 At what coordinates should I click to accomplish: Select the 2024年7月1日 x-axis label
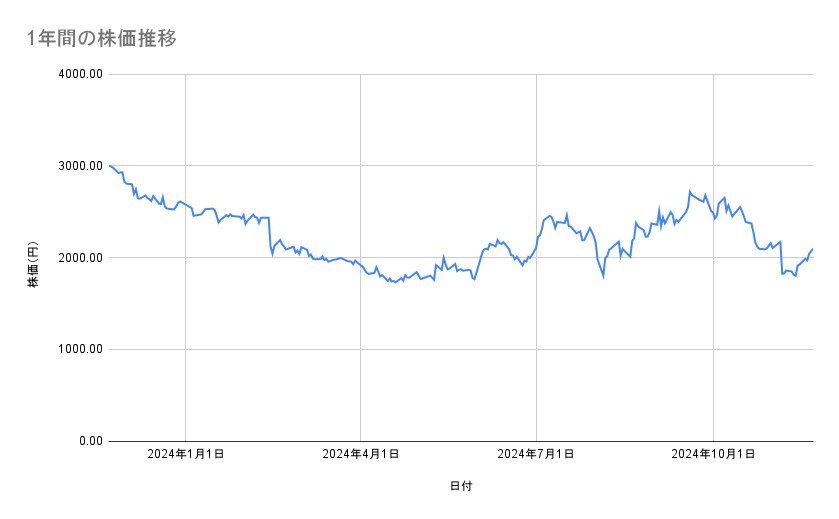click(x=537, y=454)
